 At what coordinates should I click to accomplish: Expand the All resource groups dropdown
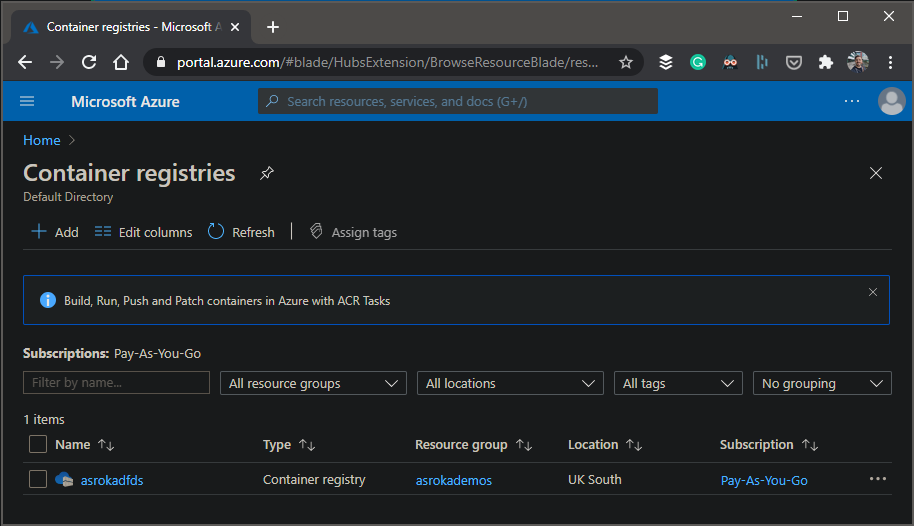click(x=313, y=383)
